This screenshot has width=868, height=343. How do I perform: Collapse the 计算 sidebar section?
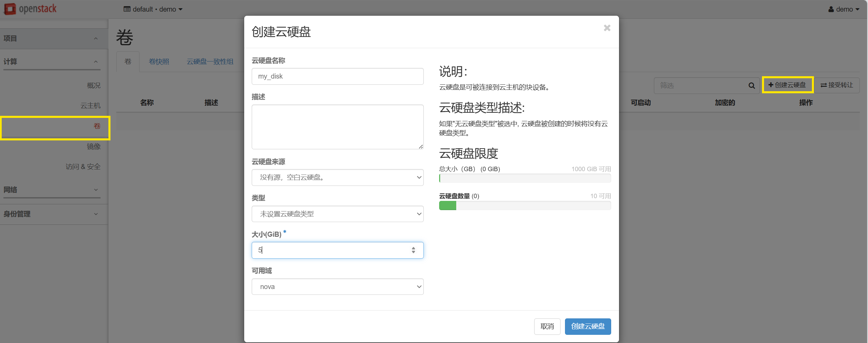(52, 61)
